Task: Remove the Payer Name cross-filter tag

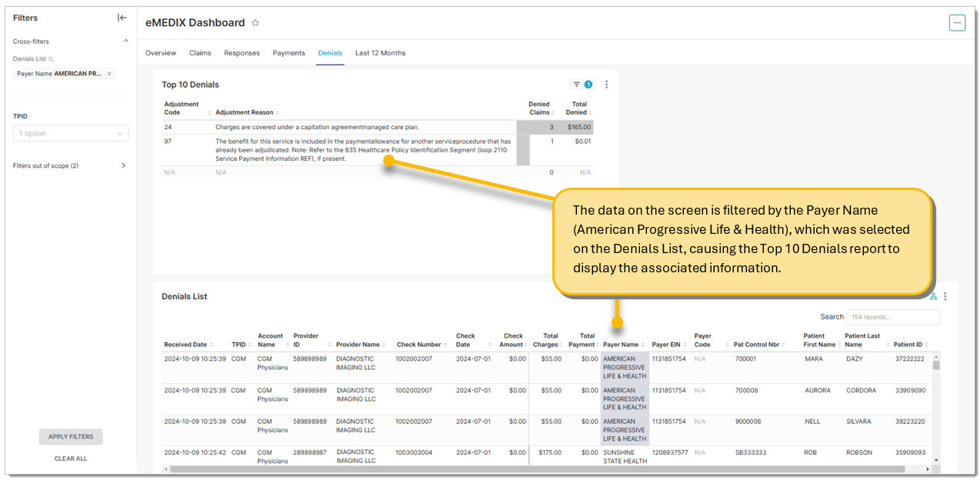Action: click(109, 74)
